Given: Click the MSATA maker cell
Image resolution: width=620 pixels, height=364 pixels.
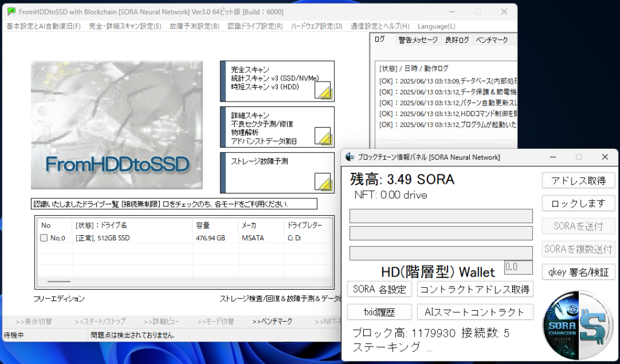Looking at the screenshot, I should click(252, 238).
